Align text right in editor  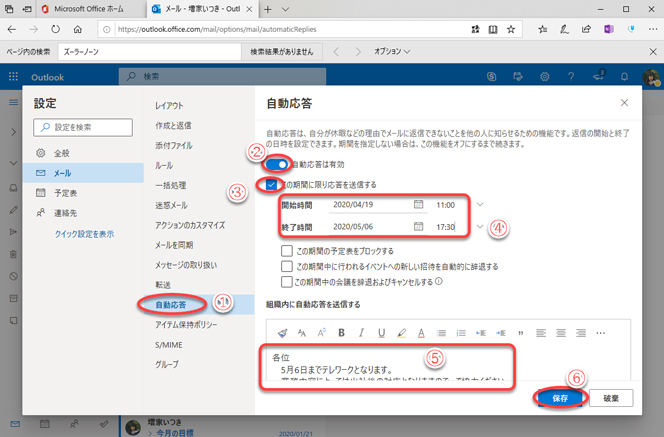point(581,333)
